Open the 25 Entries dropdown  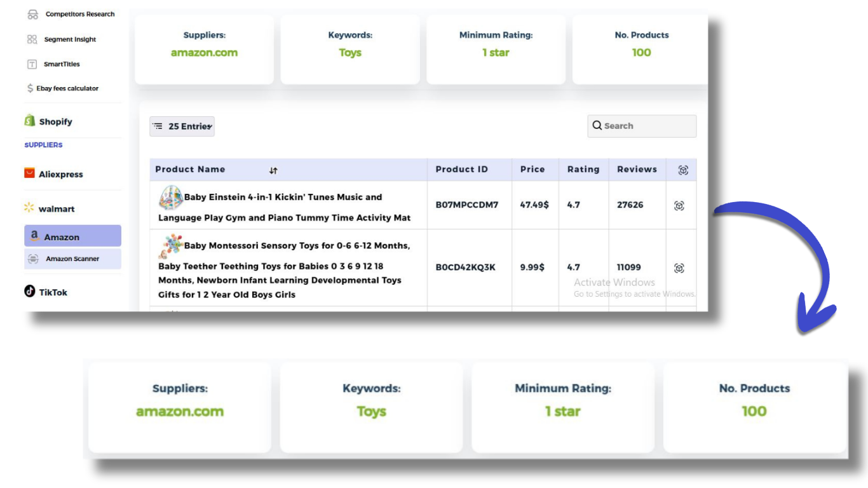click(x=182, y=126)
